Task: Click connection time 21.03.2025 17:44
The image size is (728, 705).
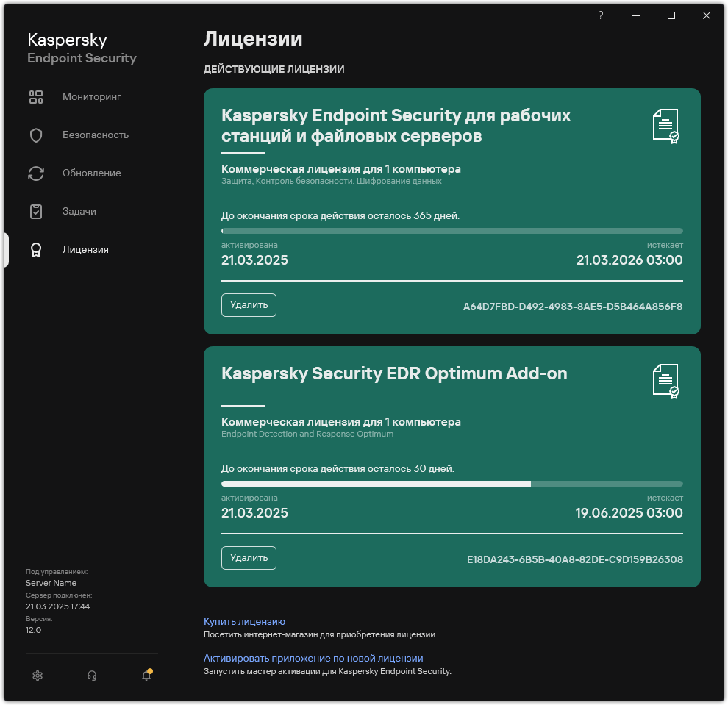Action: (57, 606)
